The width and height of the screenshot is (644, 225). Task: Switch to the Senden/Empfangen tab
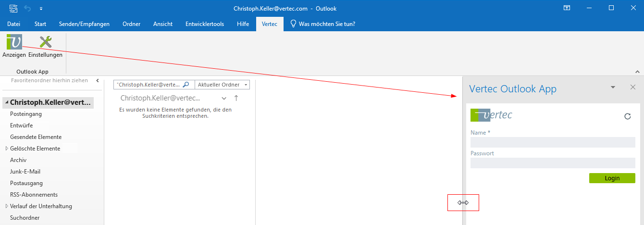coord(84,24)
